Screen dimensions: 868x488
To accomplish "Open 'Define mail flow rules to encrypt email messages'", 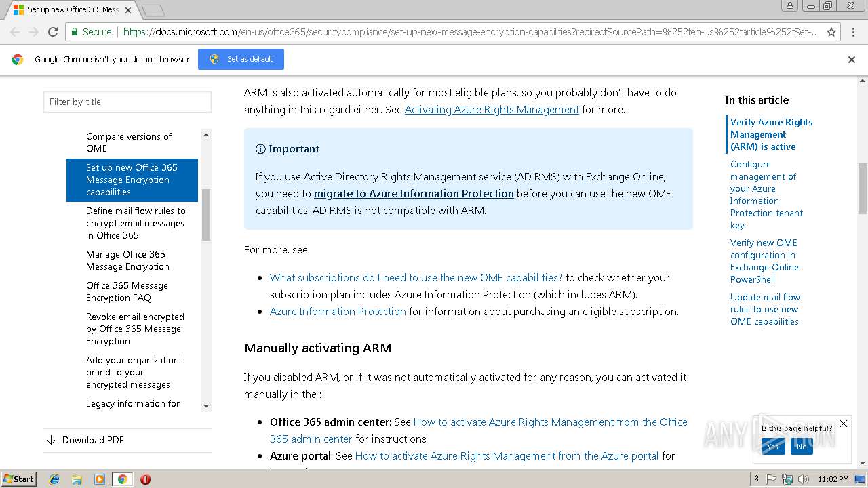I will 136,223.
